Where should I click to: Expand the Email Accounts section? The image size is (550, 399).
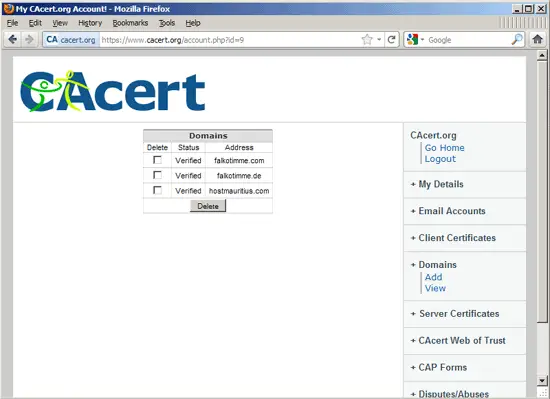[x=448, y=211]
